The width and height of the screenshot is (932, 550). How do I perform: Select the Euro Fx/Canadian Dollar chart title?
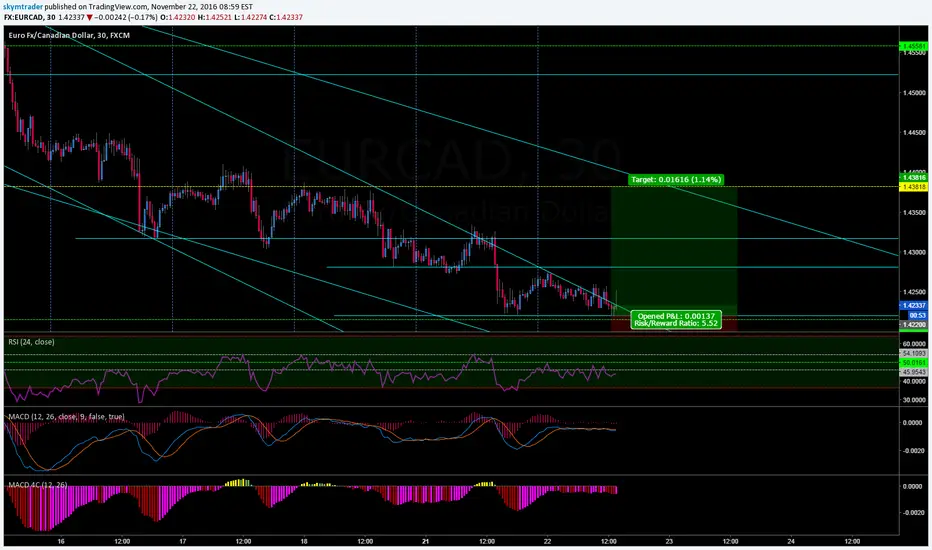coord(69,35)
